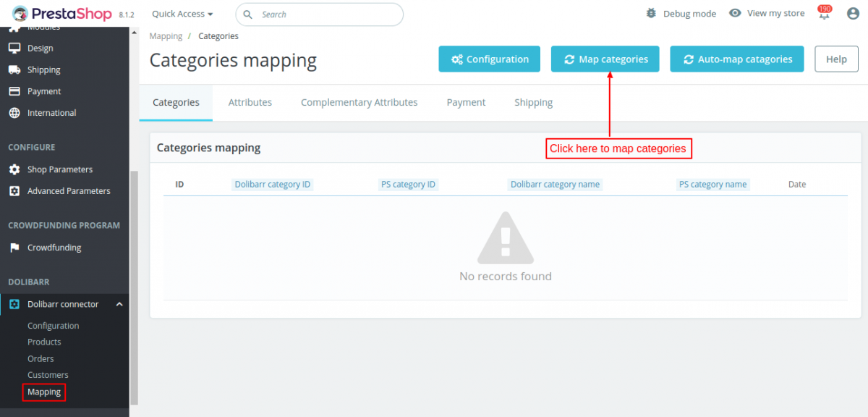Click the Debug mode bug icon
Image resolution: width=868 pixels, height=417 pixels.
pyautogui.click(x=651, y=13)
